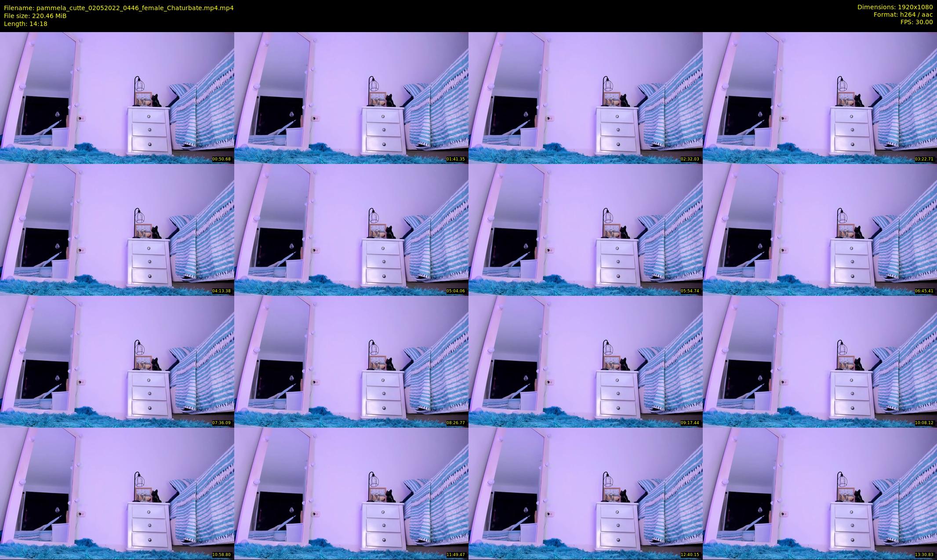The width and height of the screenshot is (937, 560).
Task: Open the frame at 10:08.12
Action: (820, 361)
